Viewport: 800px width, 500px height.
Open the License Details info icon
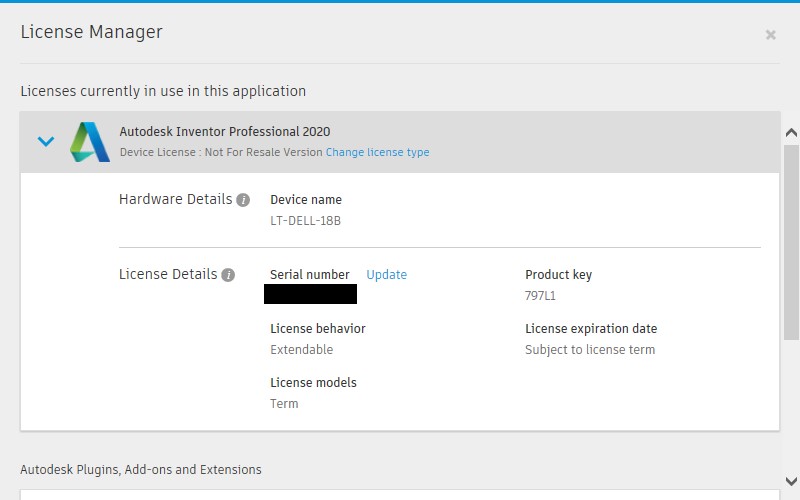coord(228,275)
